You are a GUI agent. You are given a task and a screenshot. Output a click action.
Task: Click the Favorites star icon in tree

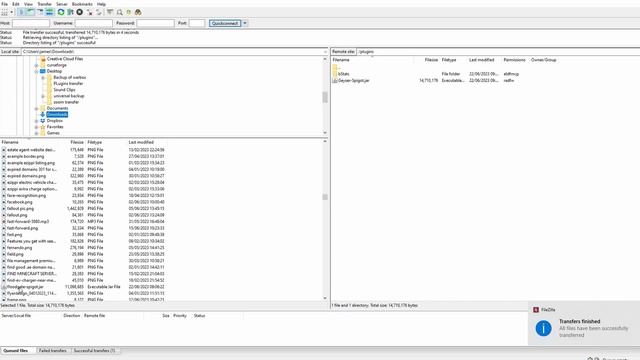(x=42, y=127)
